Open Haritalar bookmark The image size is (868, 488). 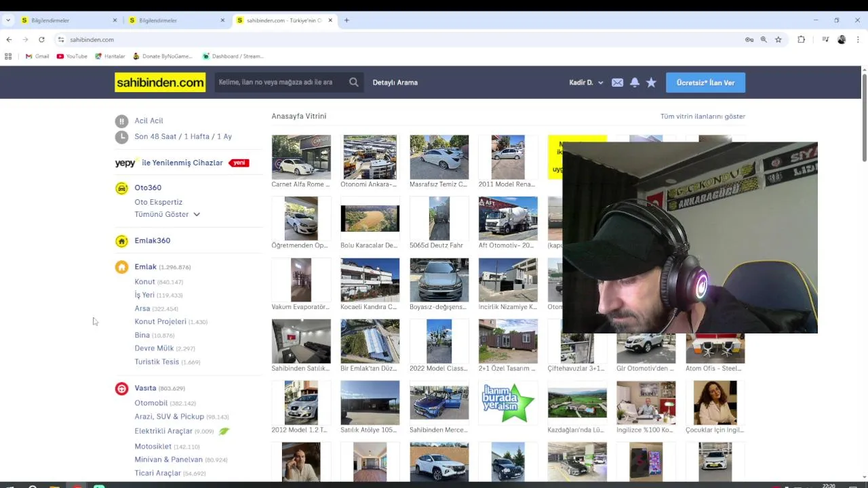pos(110,56)
